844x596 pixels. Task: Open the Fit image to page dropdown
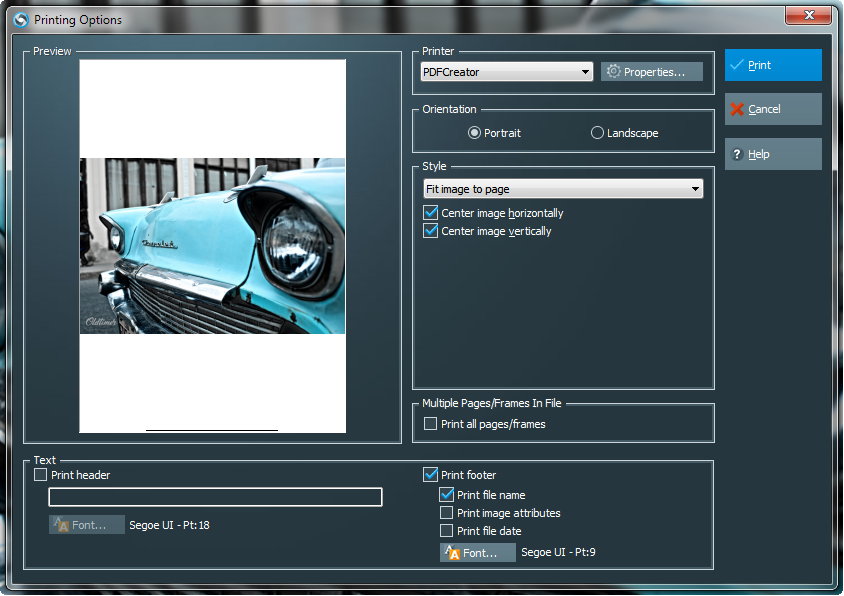[x=563, y=189]
